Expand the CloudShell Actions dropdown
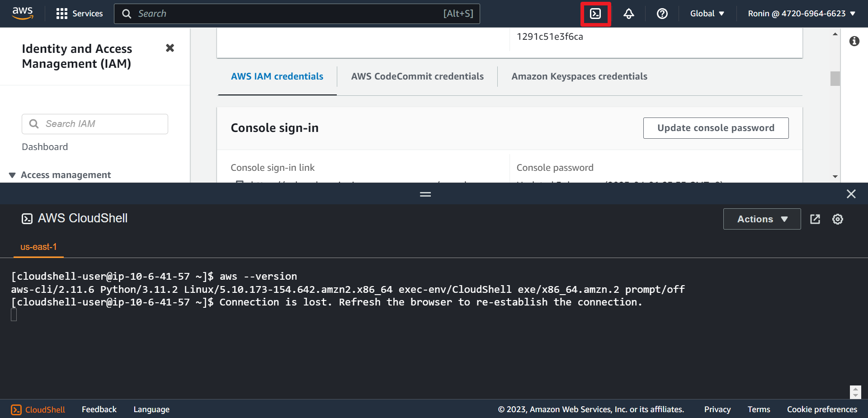 pos(762,219)
